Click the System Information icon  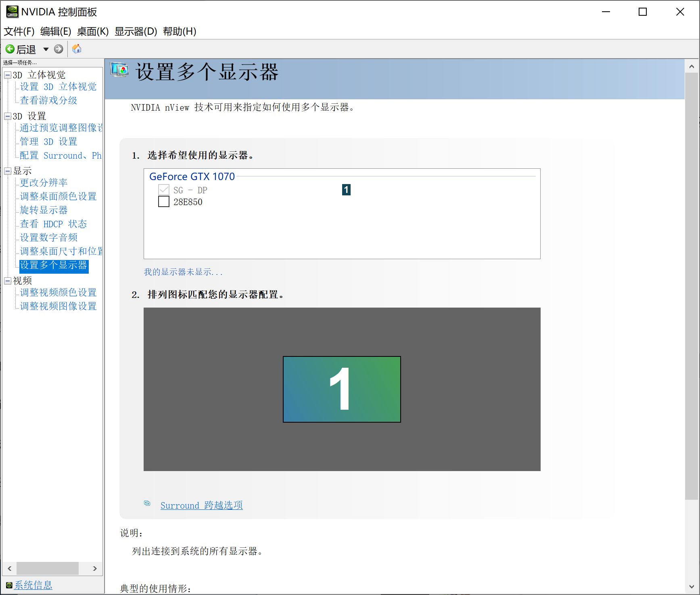click(9, 585)
